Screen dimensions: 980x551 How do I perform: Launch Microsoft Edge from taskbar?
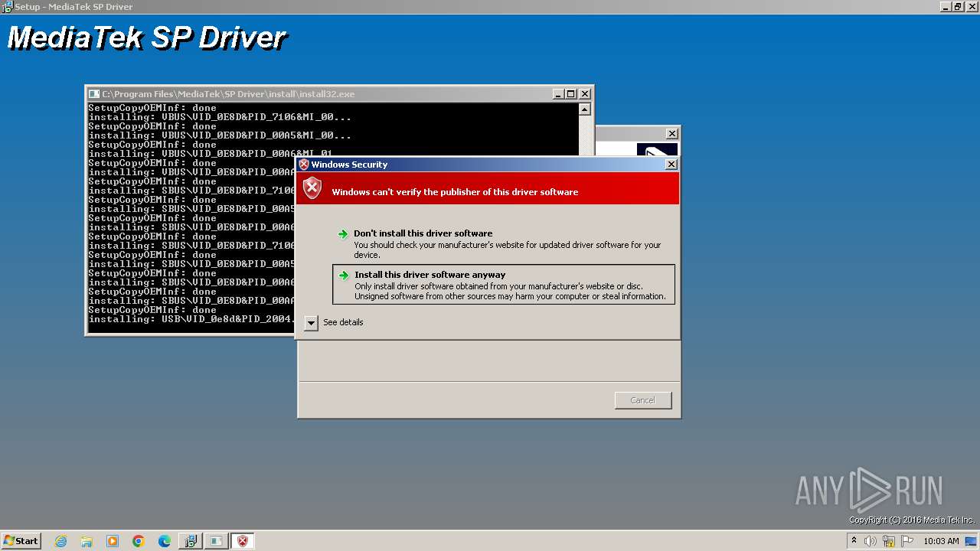[x=165, y=541]
